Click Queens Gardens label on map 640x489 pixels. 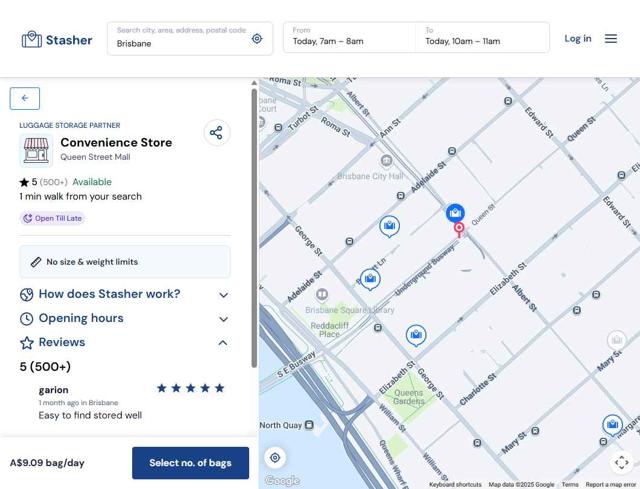(x=409, y=397)
